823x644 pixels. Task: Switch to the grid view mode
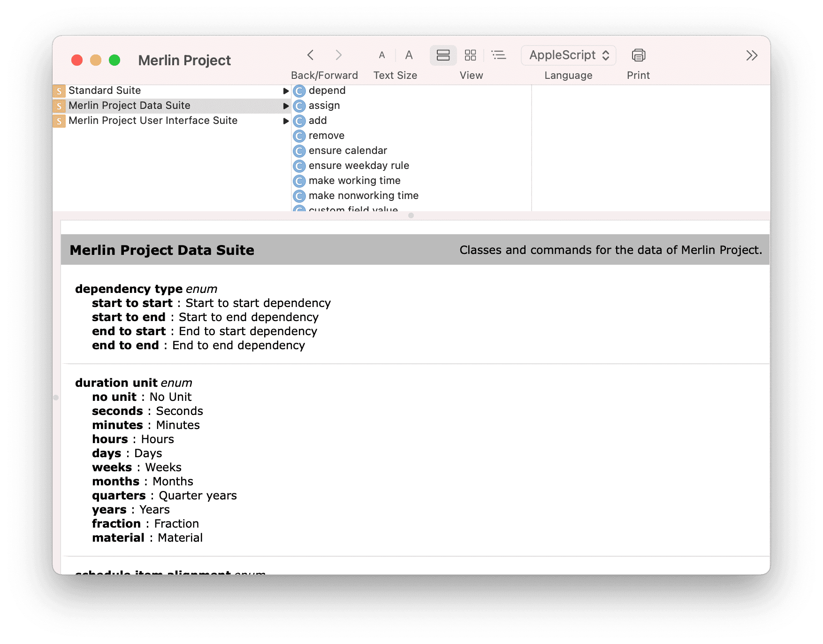tap(471, 55)
